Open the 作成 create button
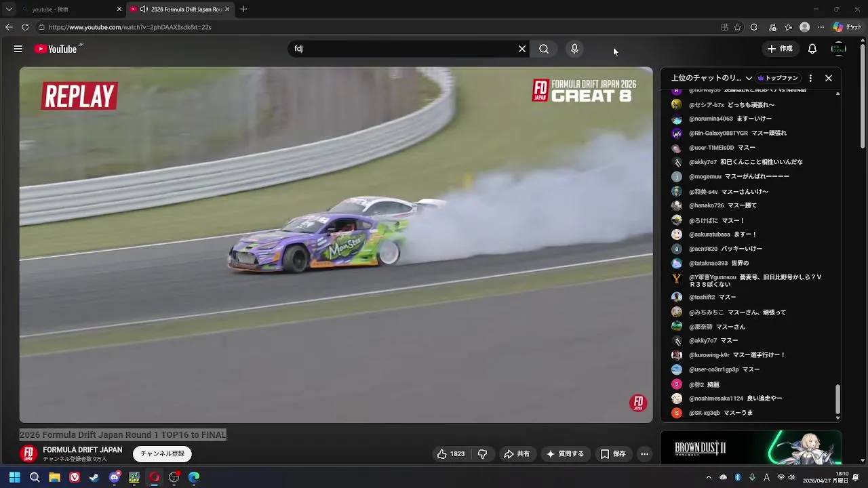Screen dimensions: 868x488 [x=780, y=49]
